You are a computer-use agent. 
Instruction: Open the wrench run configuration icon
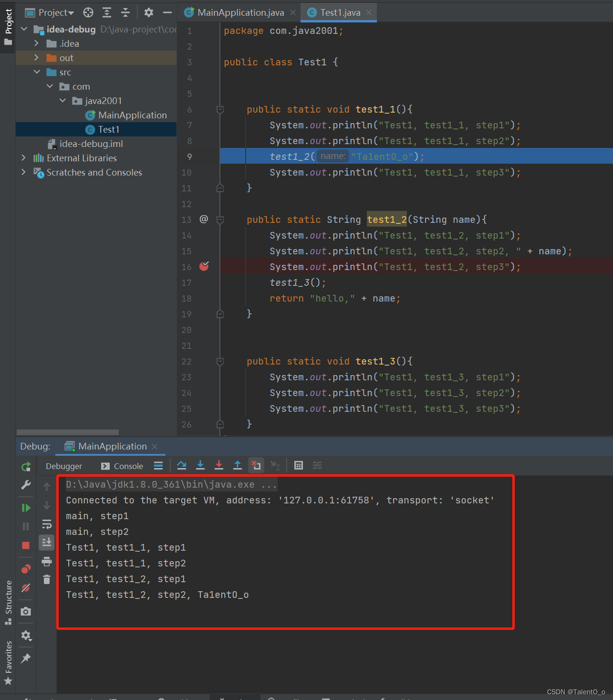[26, 485]
